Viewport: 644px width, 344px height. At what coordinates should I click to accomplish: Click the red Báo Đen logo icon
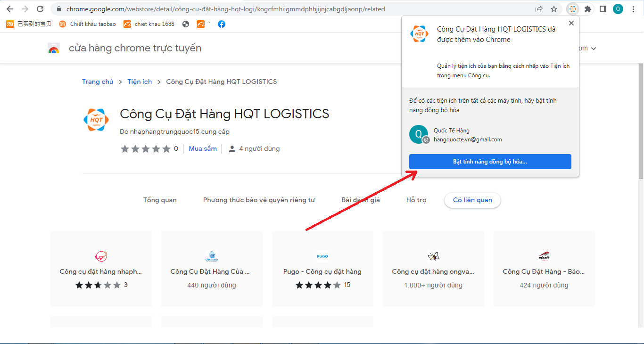coord(544,256)
